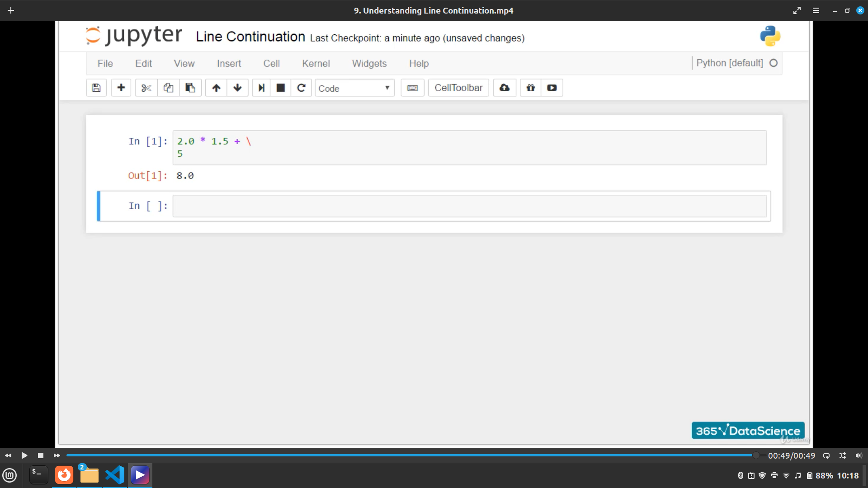Open the keyboard command palette icon

pos(412,88)
